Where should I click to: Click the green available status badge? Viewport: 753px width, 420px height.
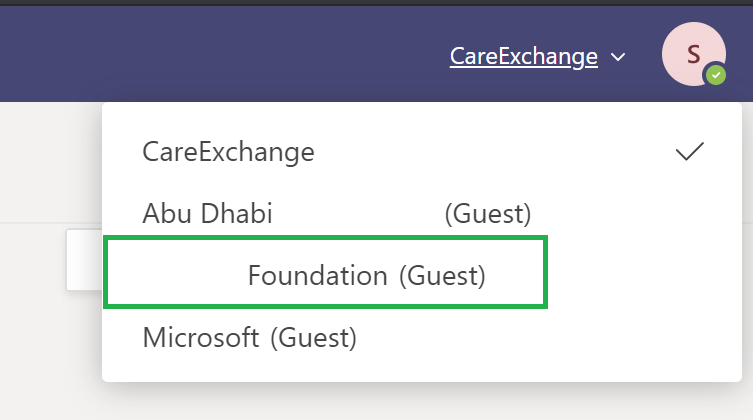tap(716, 75)
